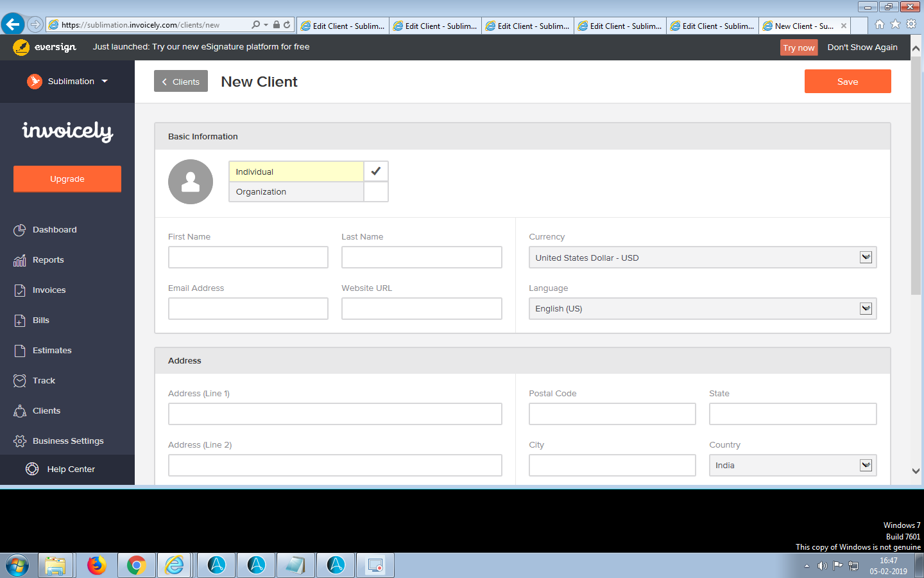The height and width of the screenshot is (578, 924).
Task: Launch Firefox from the taskbar
Action: [x=97, y=565]
